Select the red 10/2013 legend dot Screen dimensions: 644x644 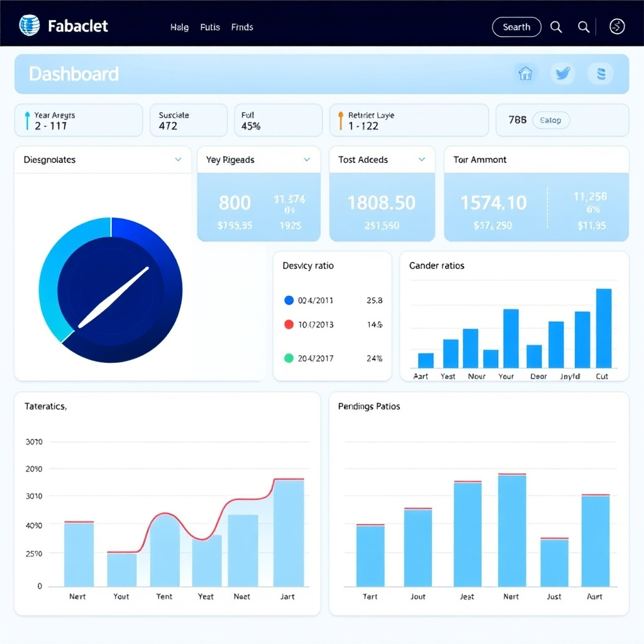(x=289, y=325)
